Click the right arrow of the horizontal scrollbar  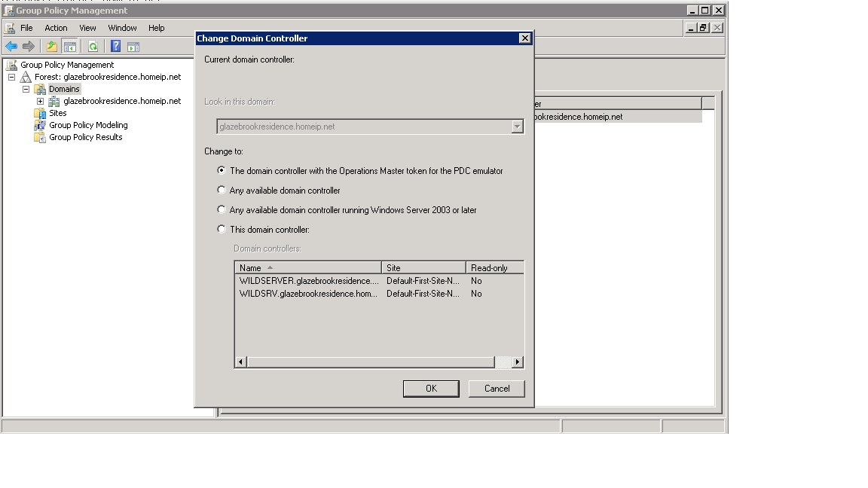(517, 361)
